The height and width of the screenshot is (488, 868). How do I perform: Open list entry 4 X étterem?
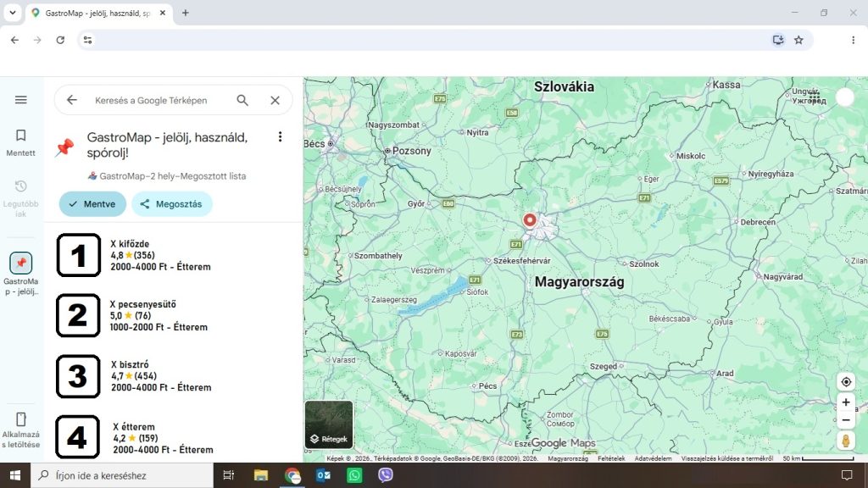pos(175,437)
